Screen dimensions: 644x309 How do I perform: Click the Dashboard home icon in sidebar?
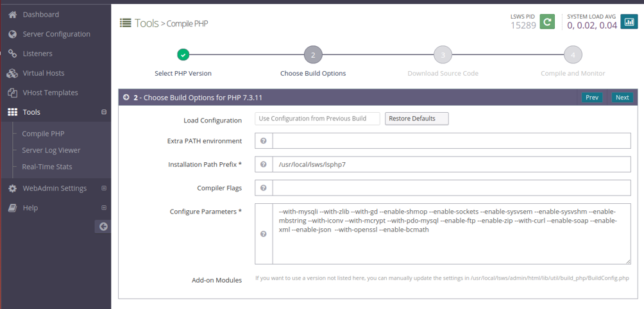13,14
